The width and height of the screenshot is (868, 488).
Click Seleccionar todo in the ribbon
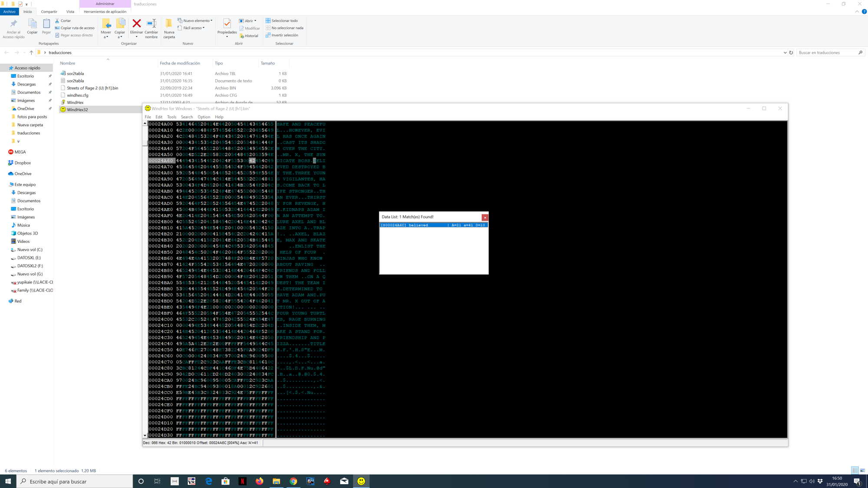[283, 20]
